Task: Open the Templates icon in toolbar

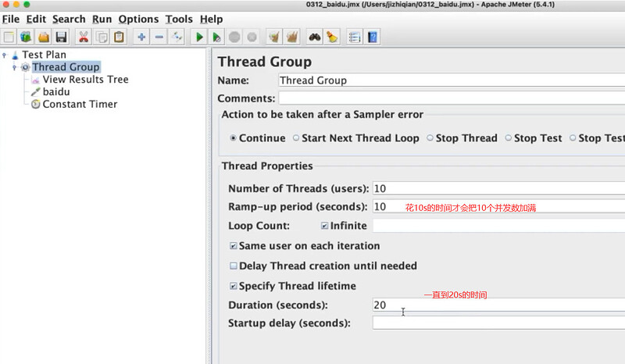Action: 26,37
